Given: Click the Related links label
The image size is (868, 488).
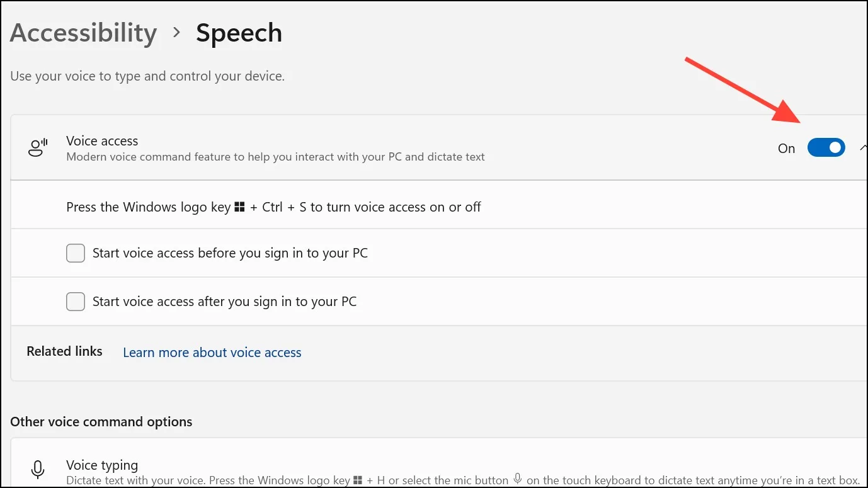Looking at the screenshot, I should pyautogui.click(x=64, y=351).
